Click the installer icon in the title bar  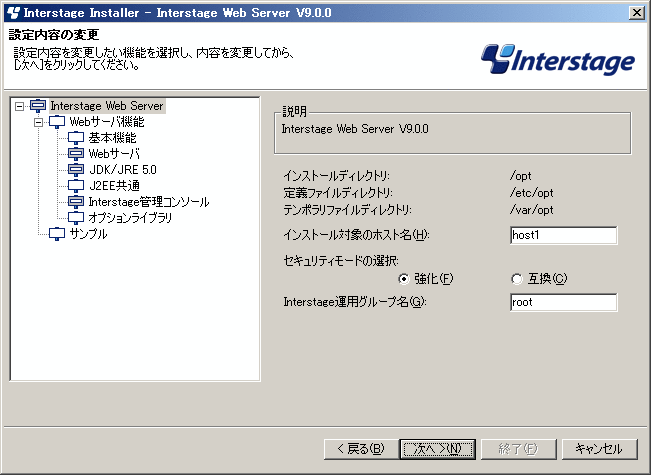[x=14, y=13]
